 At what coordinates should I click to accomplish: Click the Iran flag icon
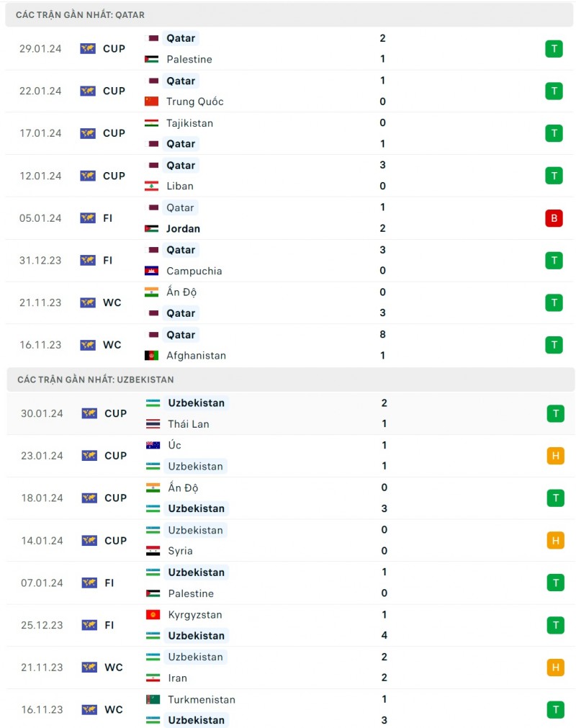click(153, 678)
